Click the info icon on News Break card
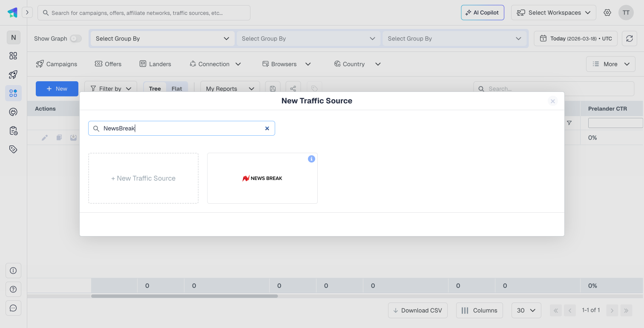 pos(311,159)
